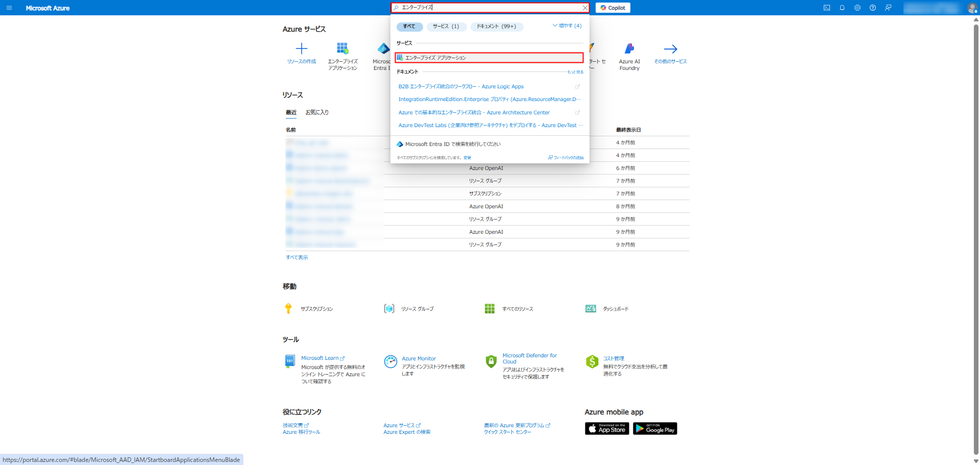Select the ドキュメント (99+) filter tab
This screenshot has width=980, height=465.
coord(497,27)
